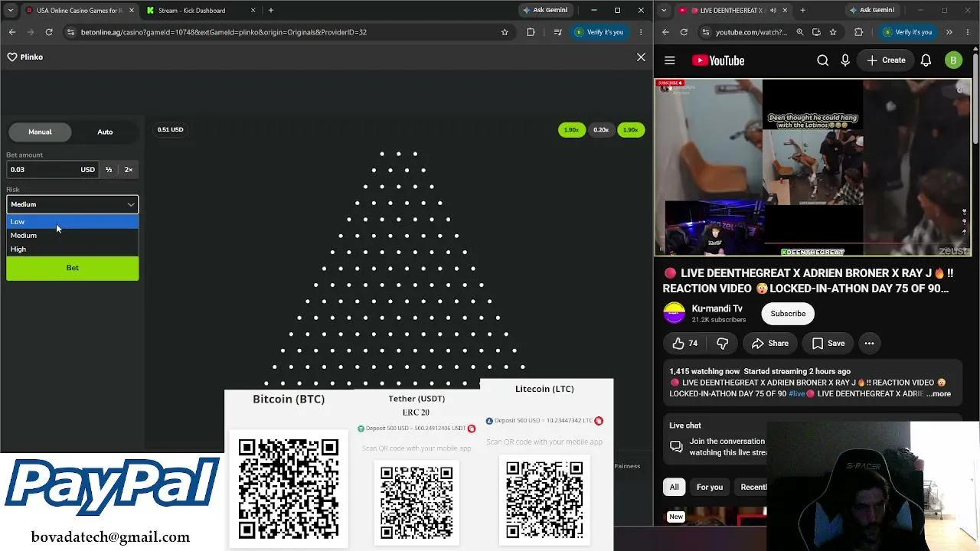The image size is (980, 551).
Task: Switch to Stream - Kick Dashboard tab
Action: click(191, 11)
